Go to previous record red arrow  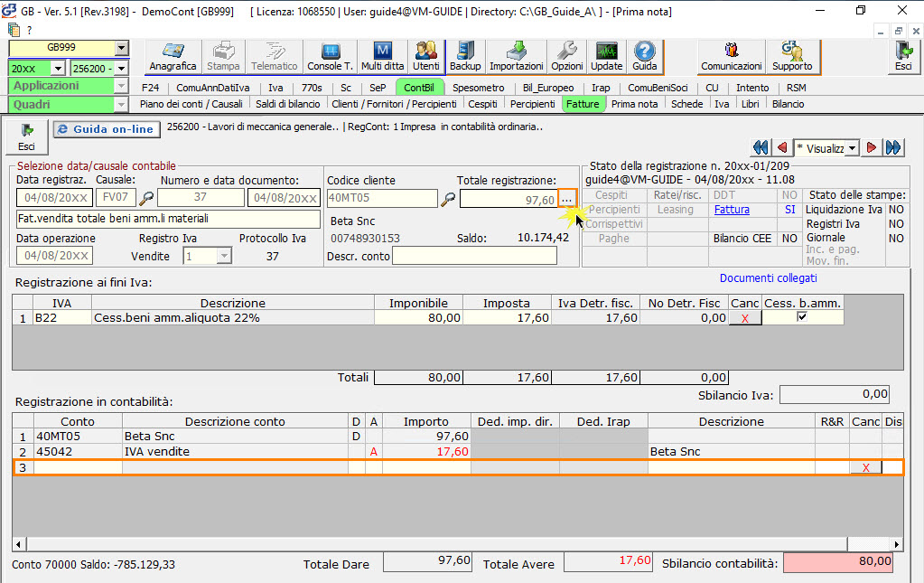tap(781, 147)
